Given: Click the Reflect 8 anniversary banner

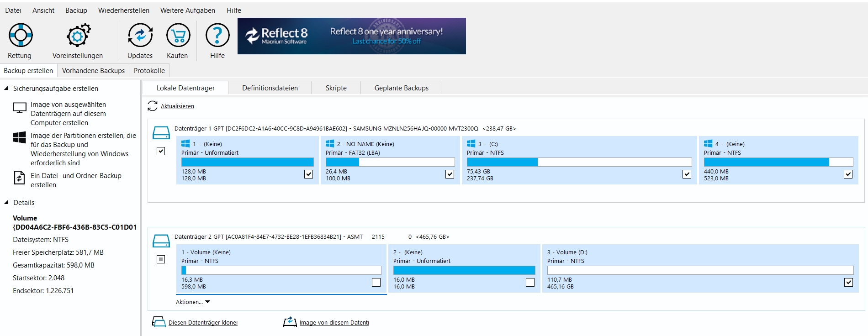Looking at the screenshot, I should pos(352,36).
